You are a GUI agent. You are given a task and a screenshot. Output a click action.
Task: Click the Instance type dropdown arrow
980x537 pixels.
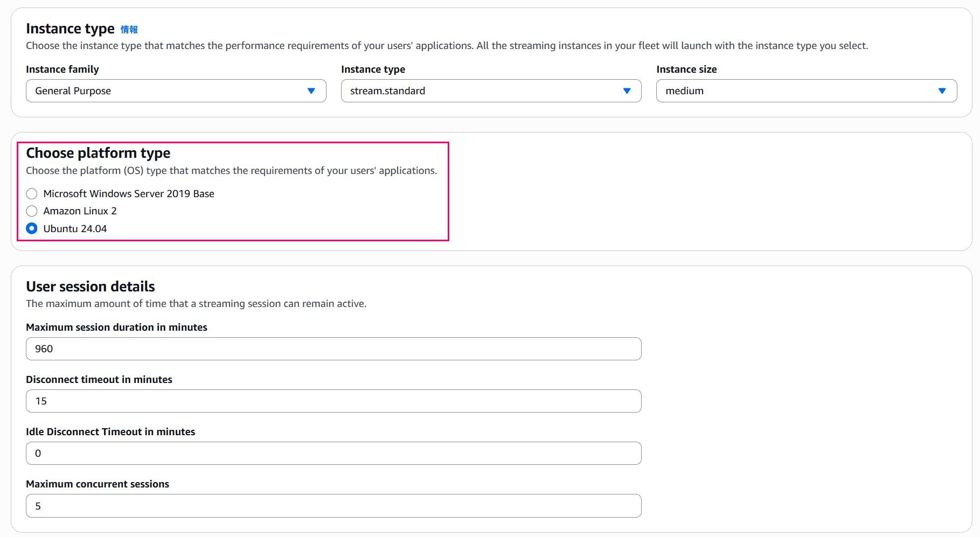point(627,90)
